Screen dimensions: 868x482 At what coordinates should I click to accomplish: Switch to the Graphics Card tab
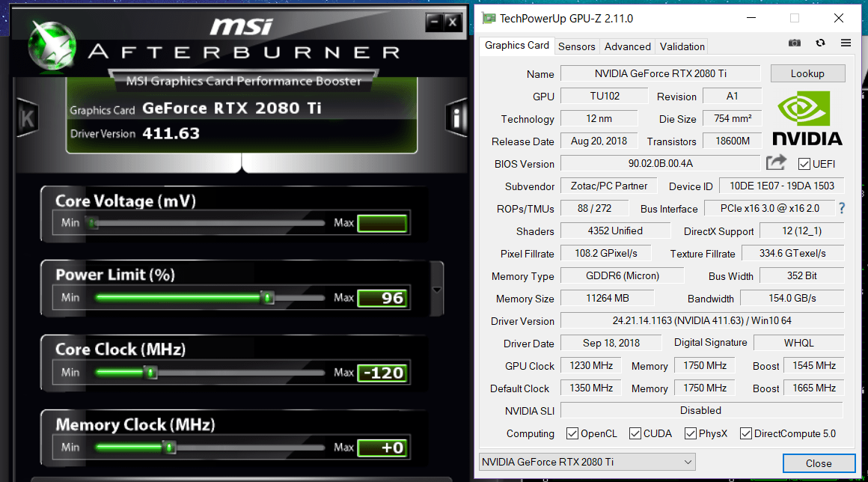pyautogui.click(x=516, y=46)
